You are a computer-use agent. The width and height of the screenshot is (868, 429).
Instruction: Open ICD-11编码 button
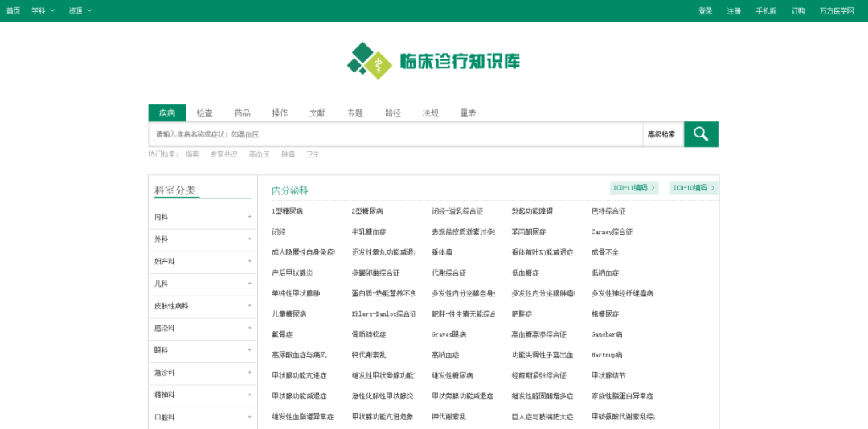(x=634, y=188)
